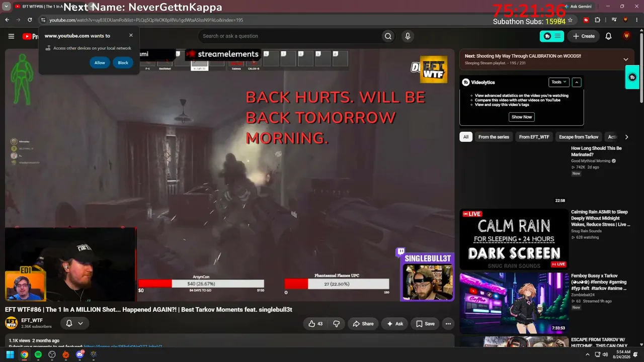
Task: Start voice search with the microphone
Action: coord(408,36)
